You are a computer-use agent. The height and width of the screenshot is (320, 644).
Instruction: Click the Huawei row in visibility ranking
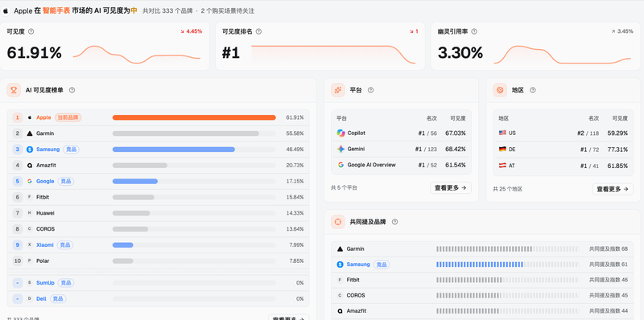(158, 213)
